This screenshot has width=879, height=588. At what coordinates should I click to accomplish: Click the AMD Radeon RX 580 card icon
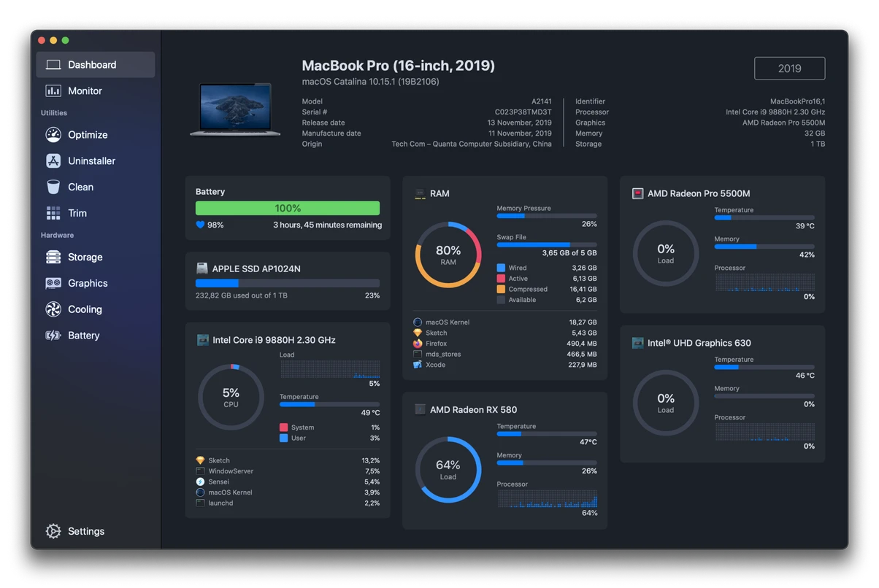coord(420,410)
